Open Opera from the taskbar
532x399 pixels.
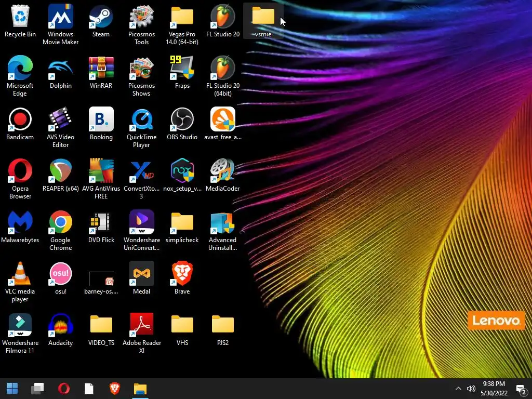click(63, 389)
